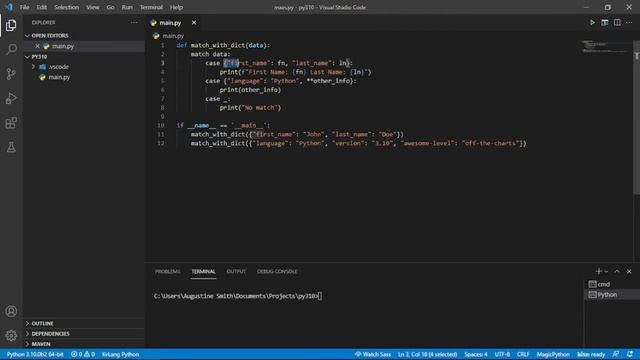Screen dimensions: 640x360
Task: Open the Run and Debug view
Action: point(11,98)
